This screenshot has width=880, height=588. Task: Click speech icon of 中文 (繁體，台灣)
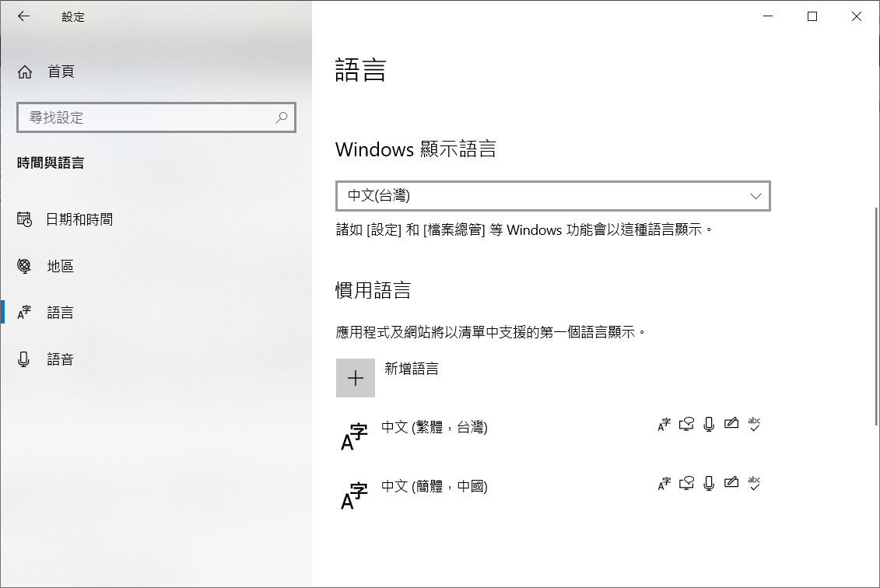pos(709,424)
